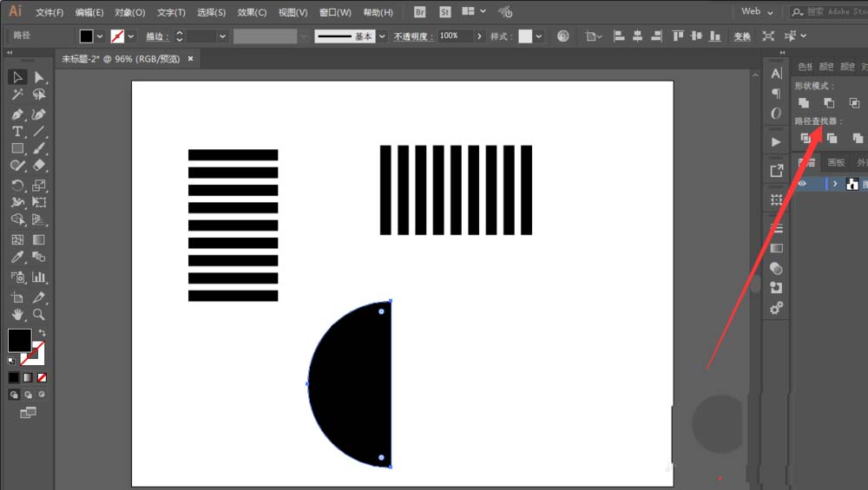Open the Web workspace dropdown
The width and height of the screenshot is (868, 490).
[757, 12]
